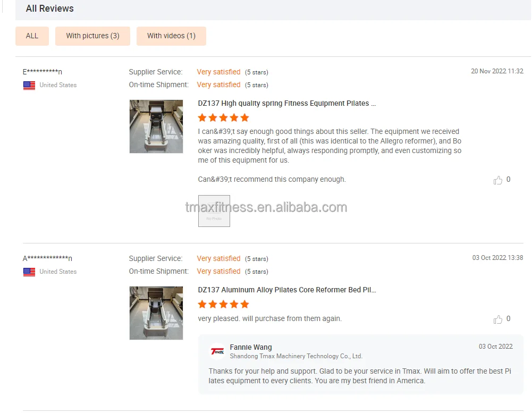Click the reply date 03 Oct 2022
The image size is (532, 413).
point(496,347)
